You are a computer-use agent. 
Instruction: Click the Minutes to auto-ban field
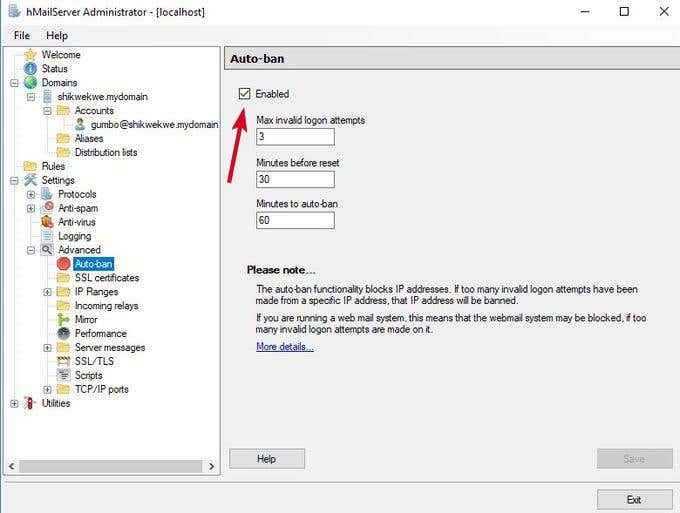(x=295, y=220)
